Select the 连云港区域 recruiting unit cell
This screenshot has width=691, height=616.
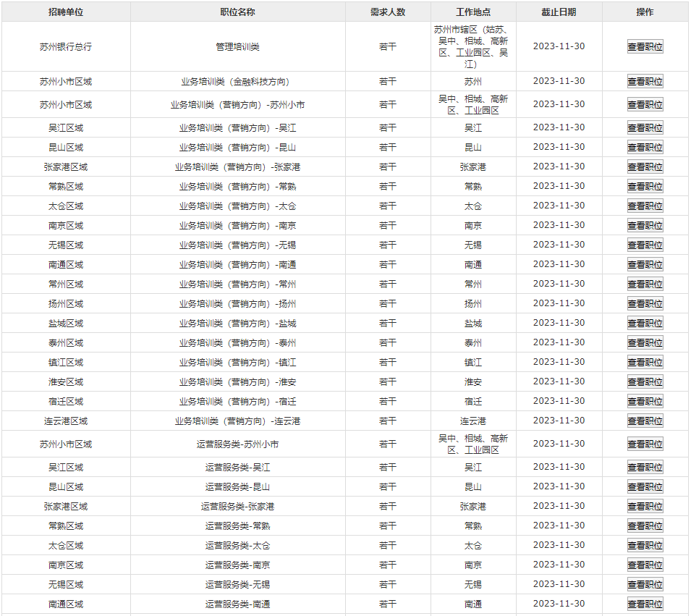coord(66,421)
